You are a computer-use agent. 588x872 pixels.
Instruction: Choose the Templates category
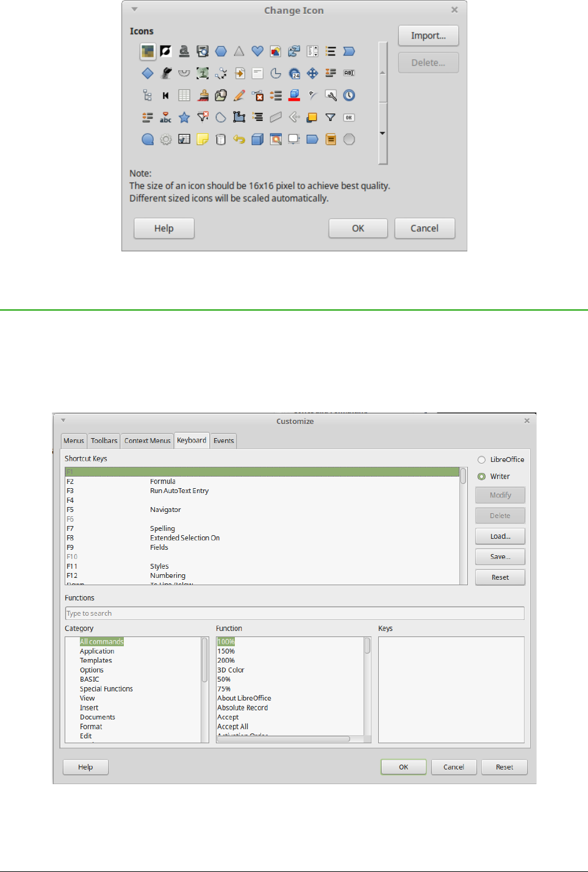coord(96,660)
